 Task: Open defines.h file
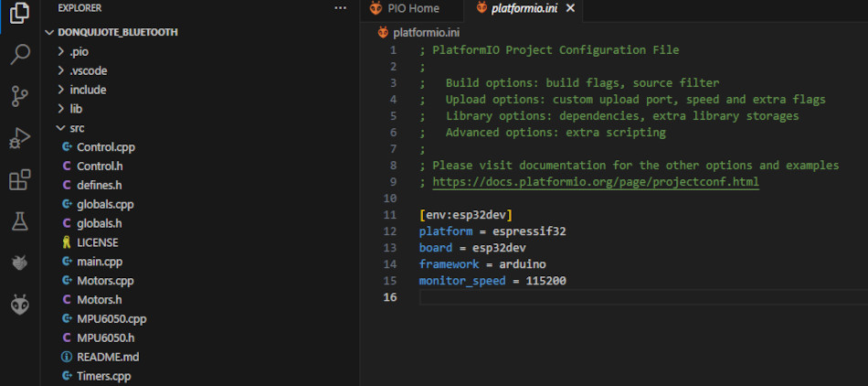[99, 185]
